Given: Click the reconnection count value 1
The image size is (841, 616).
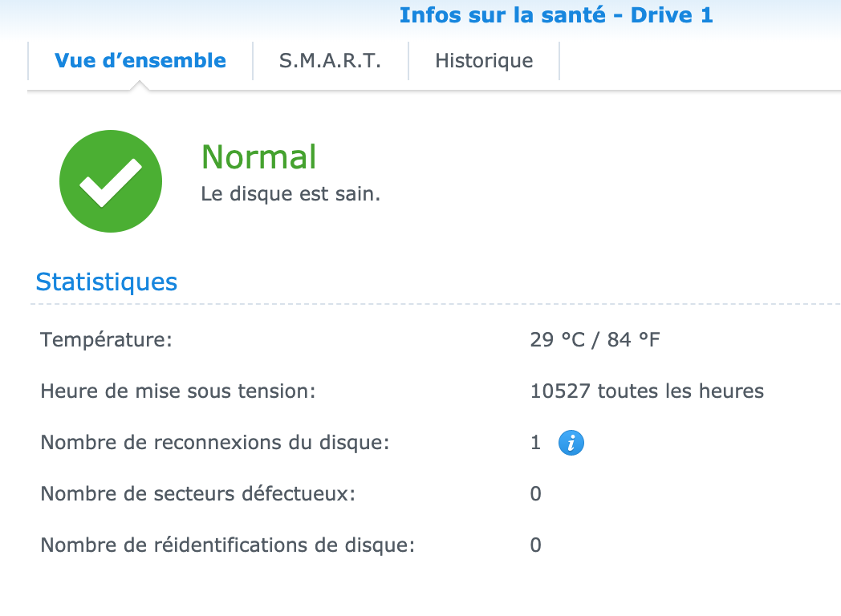Looking at the screenshot, I should pos(536,443).
